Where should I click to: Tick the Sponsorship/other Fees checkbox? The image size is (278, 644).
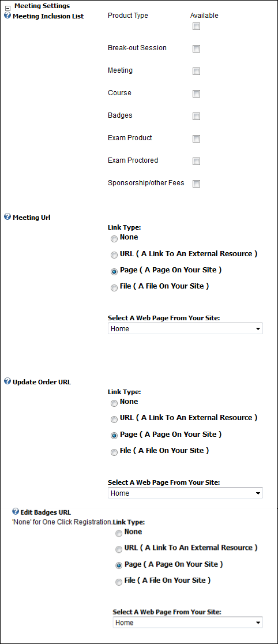(196, 184)
